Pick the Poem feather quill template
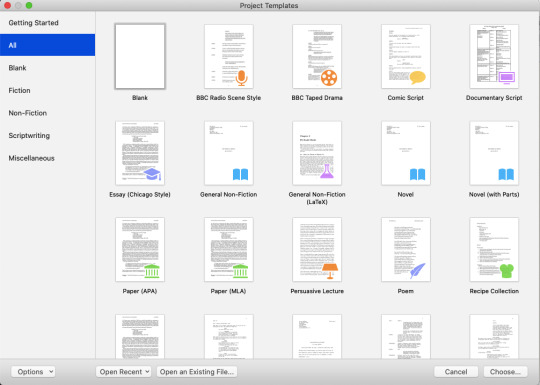 pos(406,249)
